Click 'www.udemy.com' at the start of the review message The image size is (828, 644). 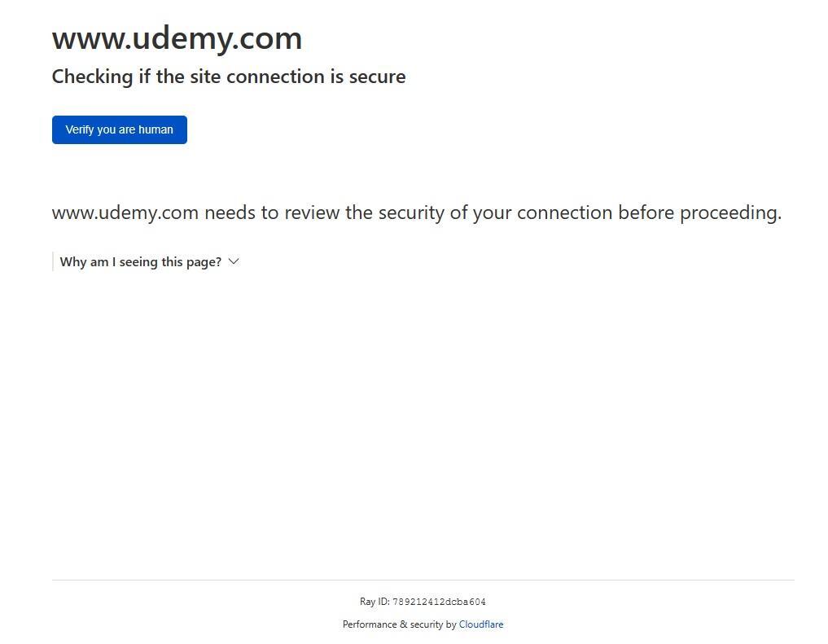coord(125,212)
